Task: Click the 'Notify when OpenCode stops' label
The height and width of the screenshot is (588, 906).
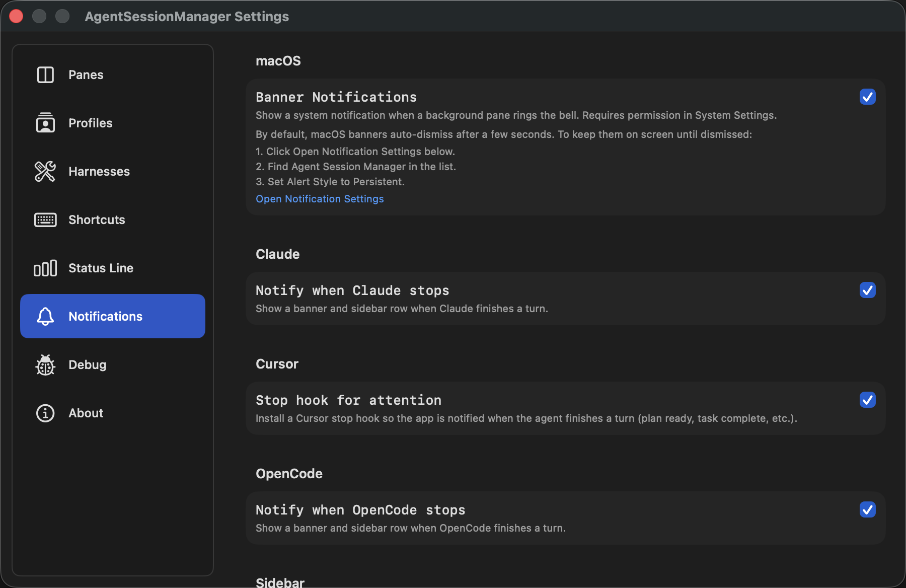Action: pyautogui.click(x=360, y=510)
